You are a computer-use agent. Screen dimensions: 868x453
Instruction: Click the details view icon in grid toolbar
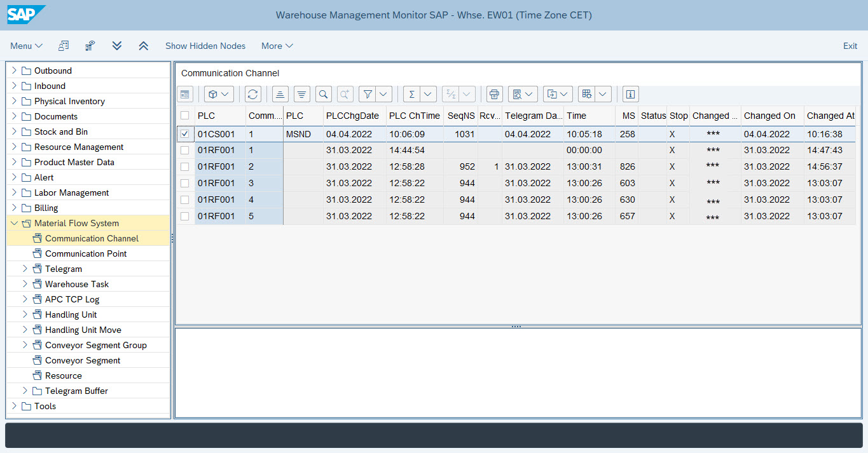click(x=185, y=94)
